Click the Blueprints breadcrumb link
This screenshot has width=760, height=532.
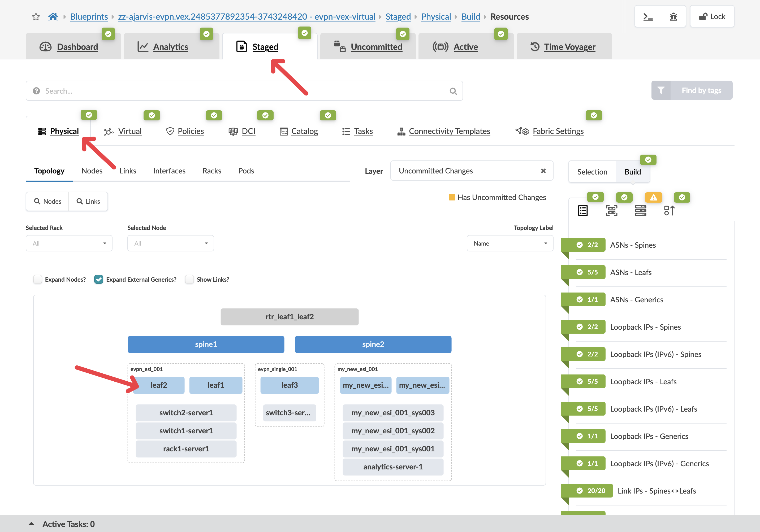tap(89, 16)
